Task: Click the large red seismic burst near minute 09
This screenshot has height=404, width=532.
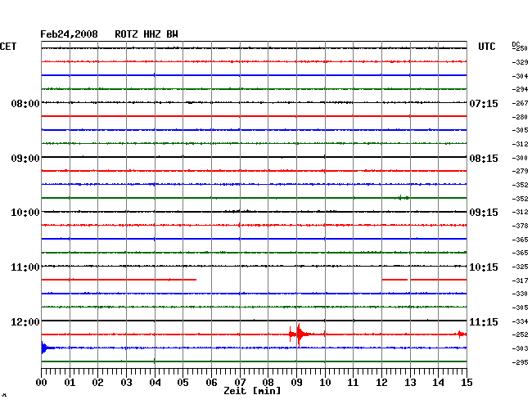Action: 300,334
